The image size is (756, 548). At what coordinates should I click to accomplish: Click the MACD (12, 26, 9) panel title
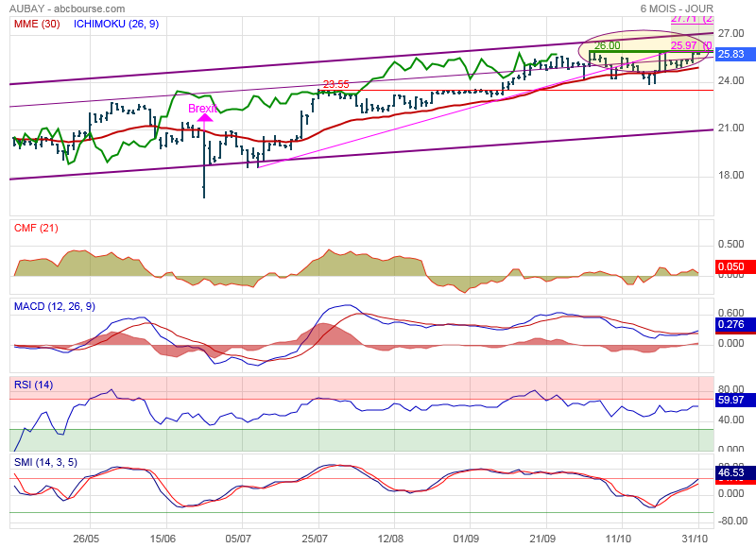pyautogui.click(x=55, y=306)
